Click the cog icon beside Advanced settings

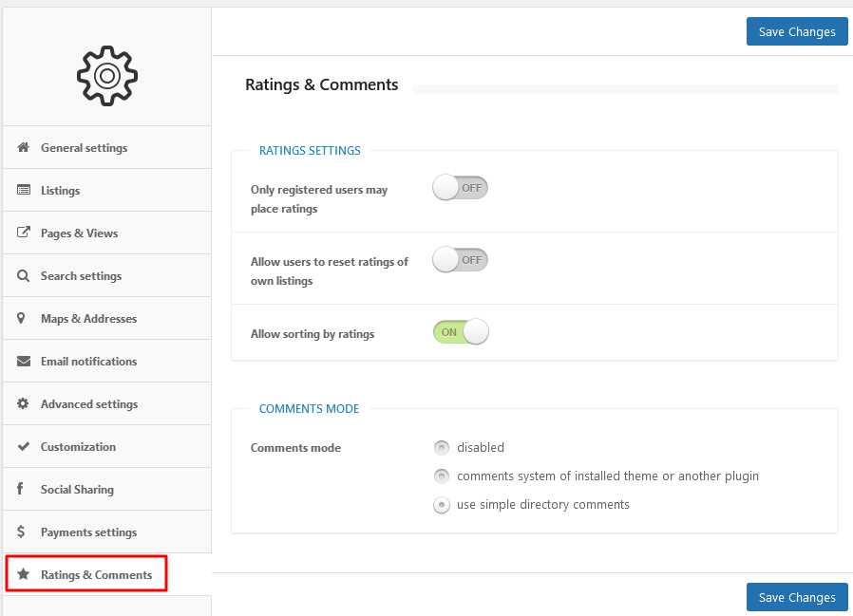(23, 403)
